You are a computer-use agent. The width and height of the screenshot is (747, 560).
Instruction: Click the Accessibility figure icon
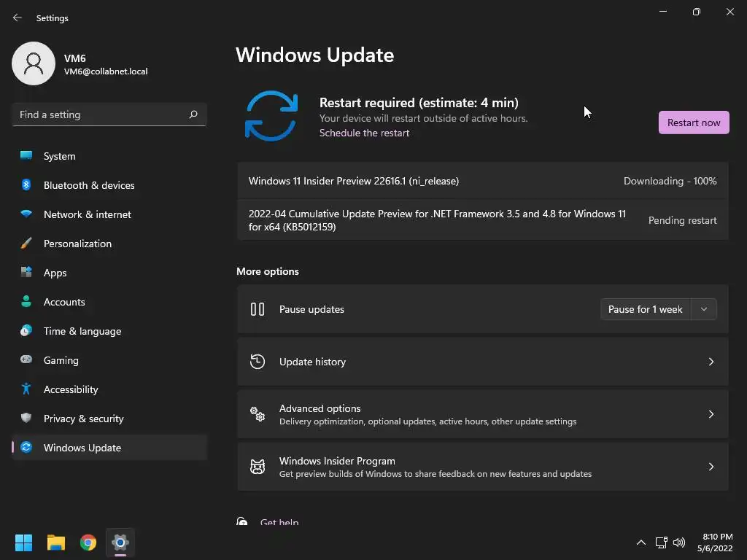click(x=26, y=389)
